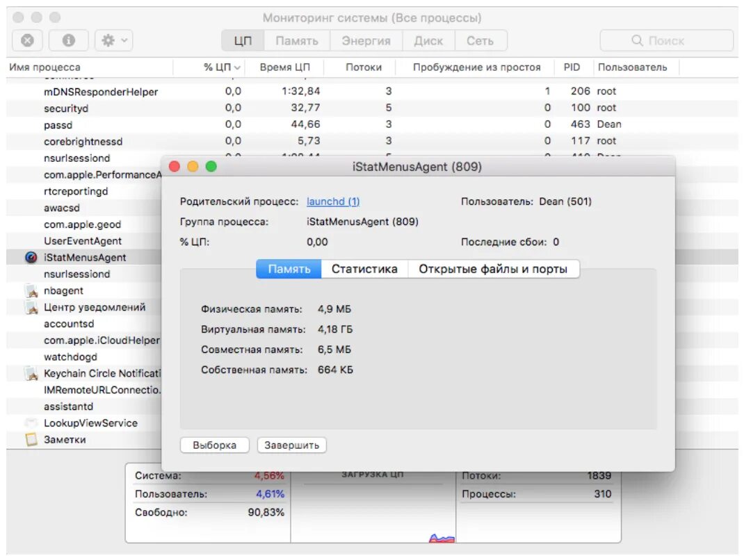Viewport: 744px width, 560px height.
Task: Click the iStatMenusAgent app icon in list
Action: (31, 258)
